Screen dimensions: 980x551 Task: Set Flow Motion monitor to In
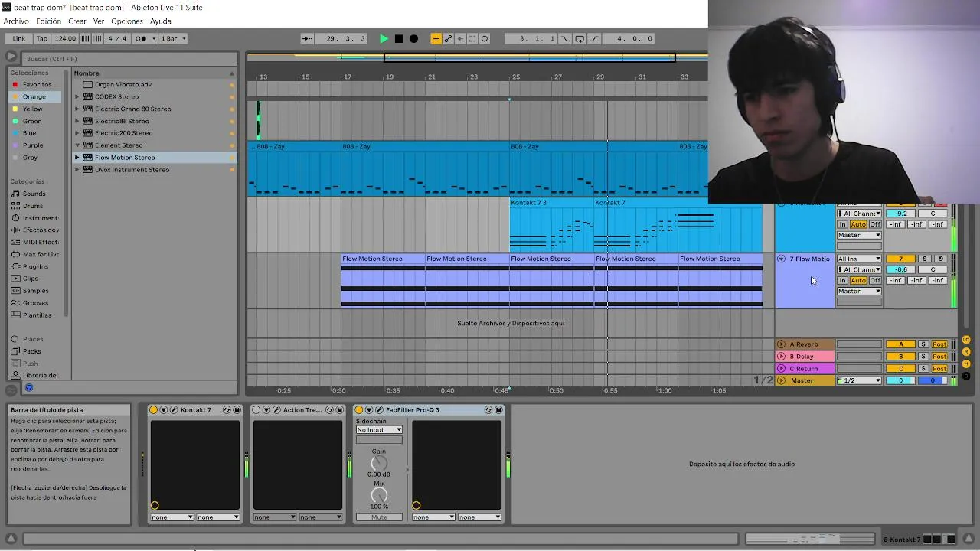click(843, 280)
